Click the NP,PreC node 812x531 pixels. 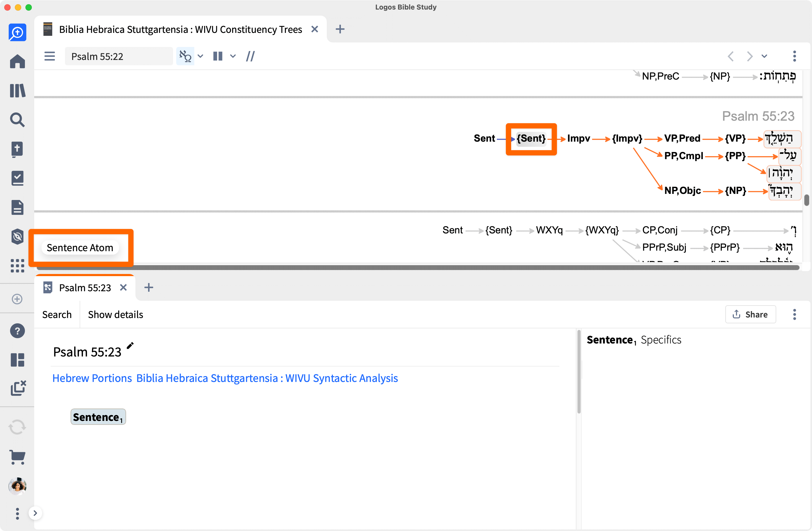click(x=660, y=76)
